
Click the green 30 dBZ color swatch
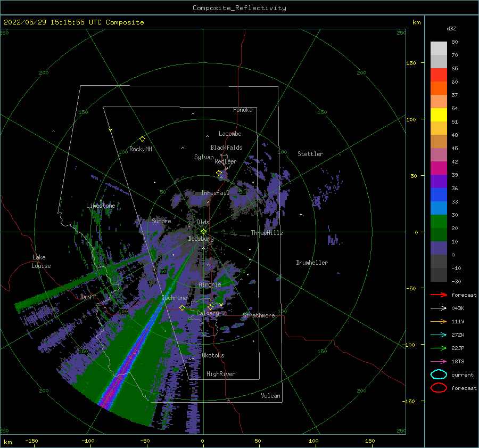(x=439, y=221)
